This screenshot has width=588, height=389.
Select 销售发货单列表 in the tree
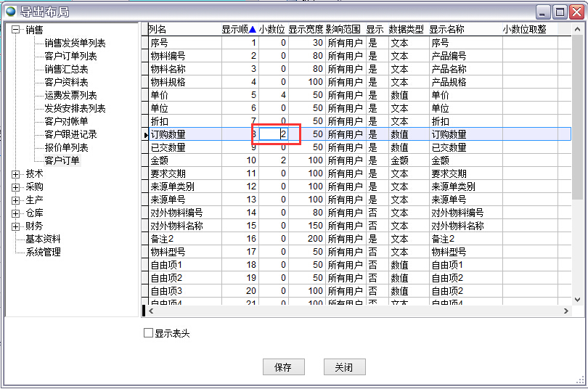(75, 43)
